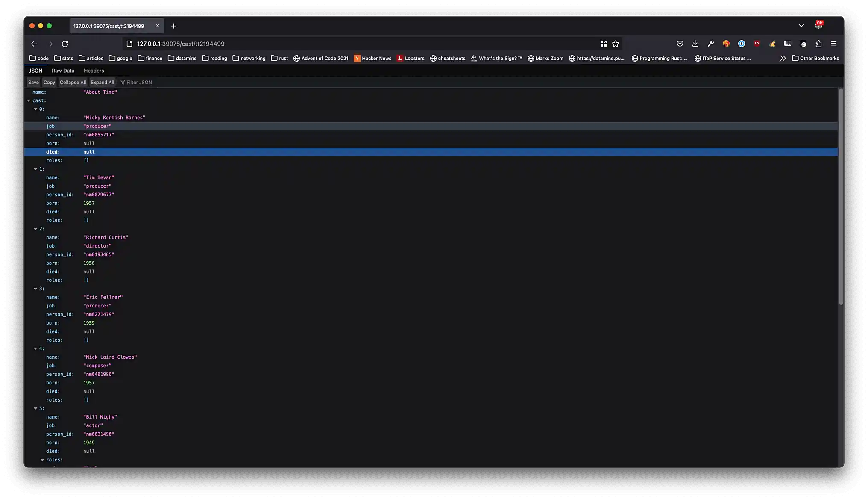Enable the Filter JSON toggle checkbox
This screenshot has width=868, height=499.
pos(122,82)
